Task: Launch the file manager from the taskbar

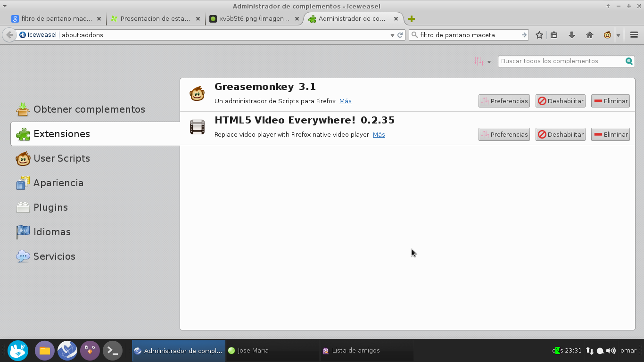Action: pos(45,351)
